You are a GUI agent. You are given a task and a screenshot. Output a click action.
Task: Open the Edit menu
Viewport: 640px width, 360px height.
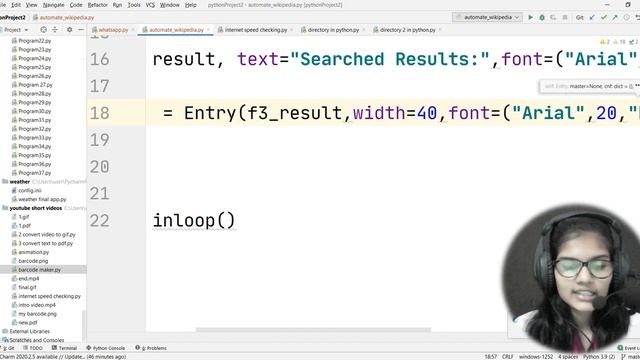click(16, 5)
